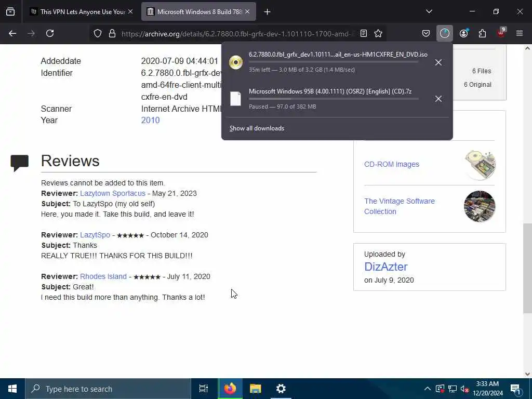Toggle the downloads panel button
The height and width of the screenshot is (399, 532).
click(x=445, y=33)
